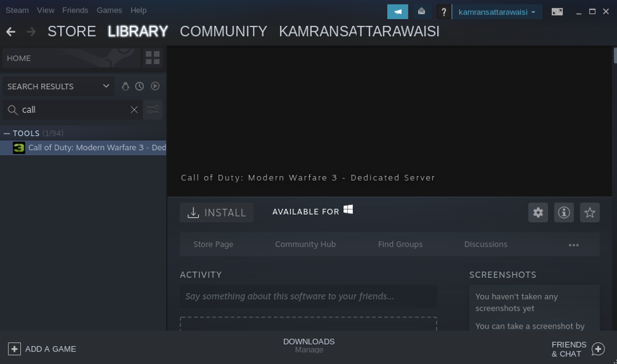Click the activity status text field

coord(308,296)
